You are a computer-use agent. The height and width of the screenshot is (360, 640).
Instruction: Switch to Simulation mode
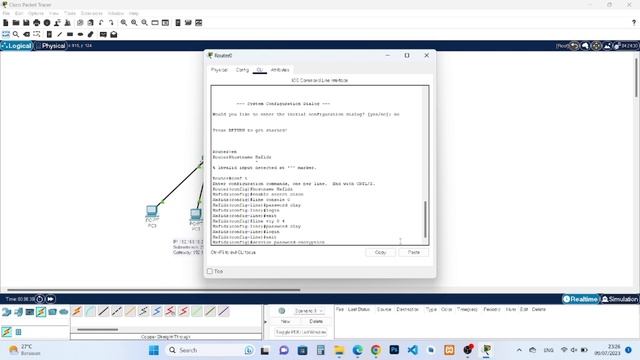click(x=620, y=299)
